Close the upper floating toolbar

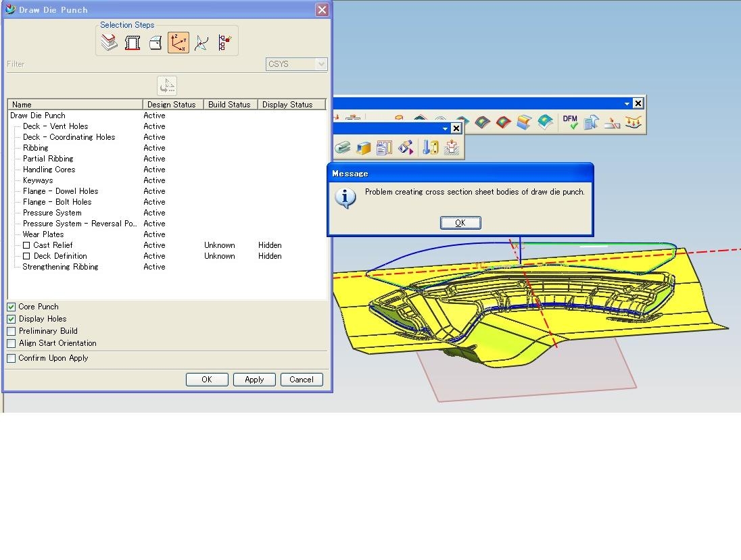point(638,103)
